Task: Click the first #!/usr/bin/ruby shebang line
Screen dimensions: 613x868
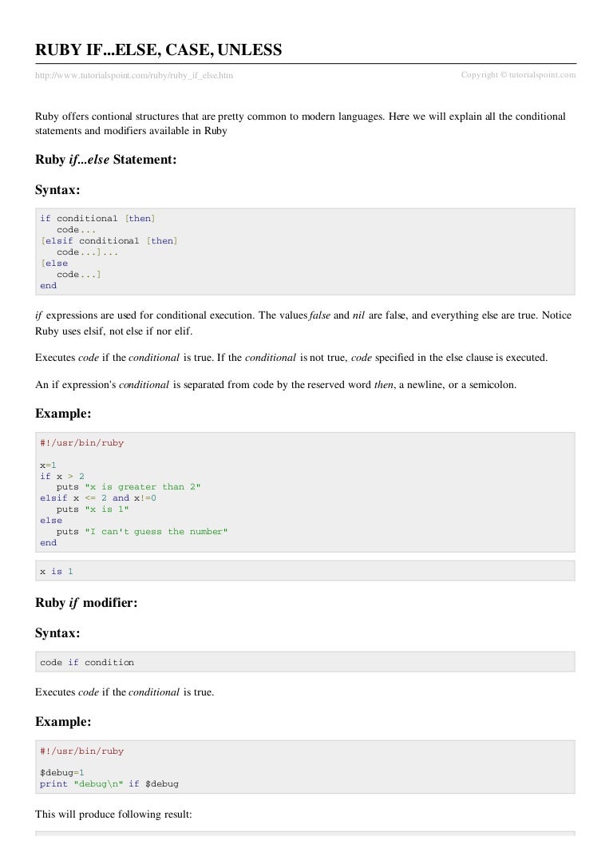Action: (82, 443)
